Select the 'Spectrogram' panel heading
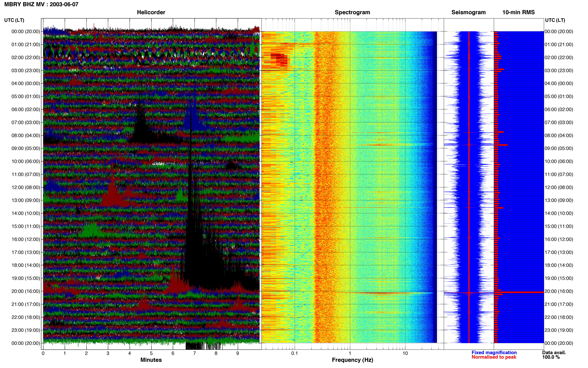The image size is (588, 368). 352,12
